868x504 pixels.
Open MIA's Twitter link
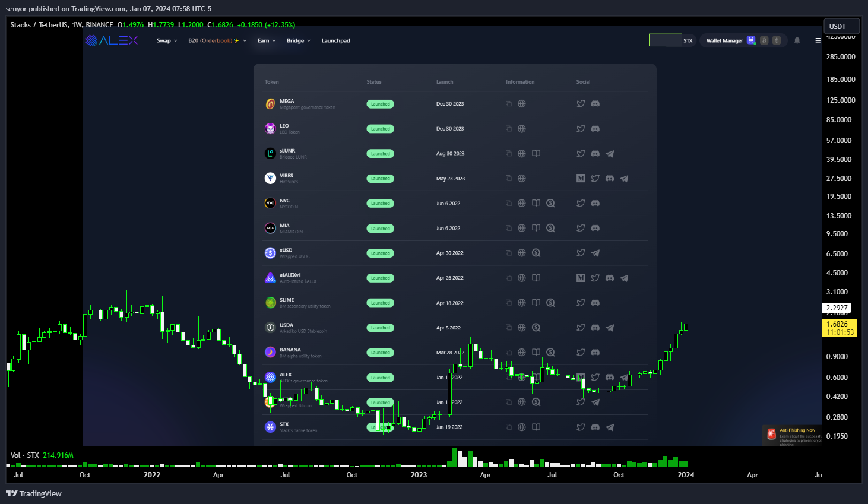(x=581, y=228)
